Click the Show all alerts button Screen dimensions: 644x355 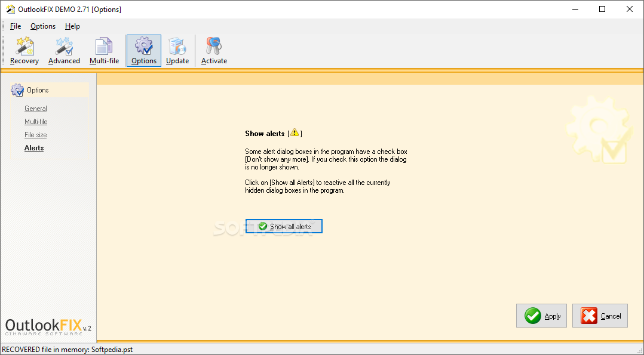[x=284, y=226]
